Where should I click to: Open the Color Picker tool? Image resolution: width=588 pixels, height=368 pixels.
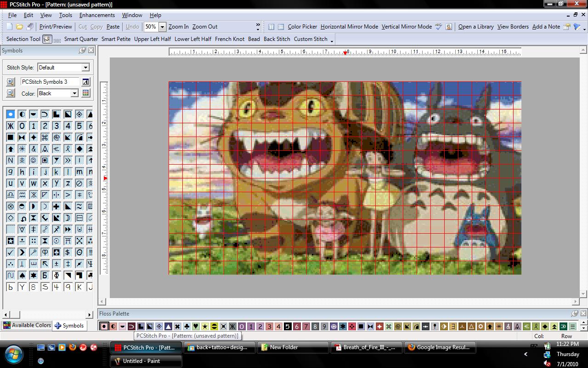click(x=303, y=27)
